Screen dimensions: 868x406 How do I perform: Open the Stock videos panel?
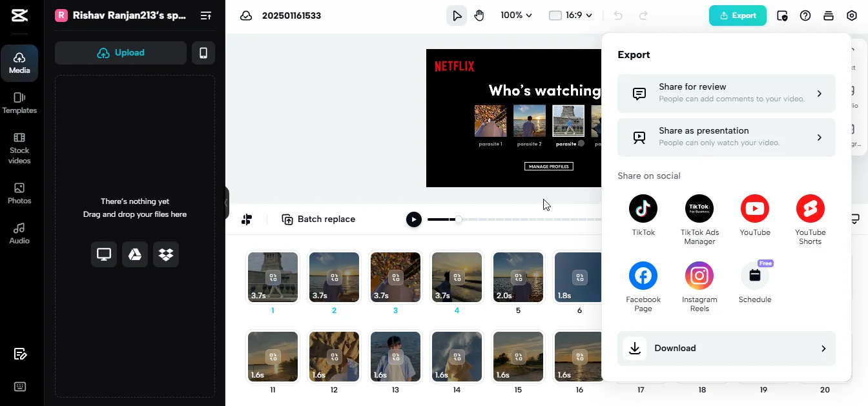coord(19,148)
